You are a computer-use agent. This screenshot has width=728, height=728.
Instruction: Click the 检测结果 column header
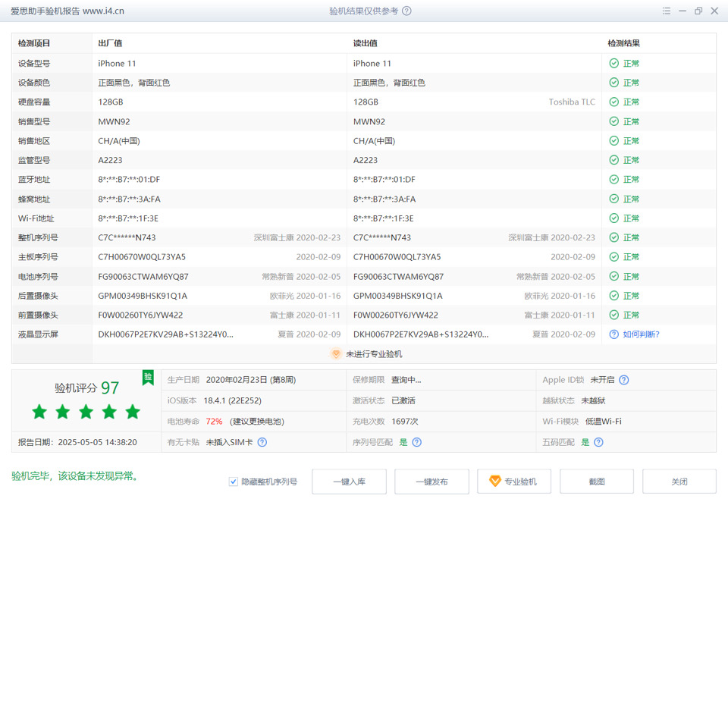coord(623,43)
